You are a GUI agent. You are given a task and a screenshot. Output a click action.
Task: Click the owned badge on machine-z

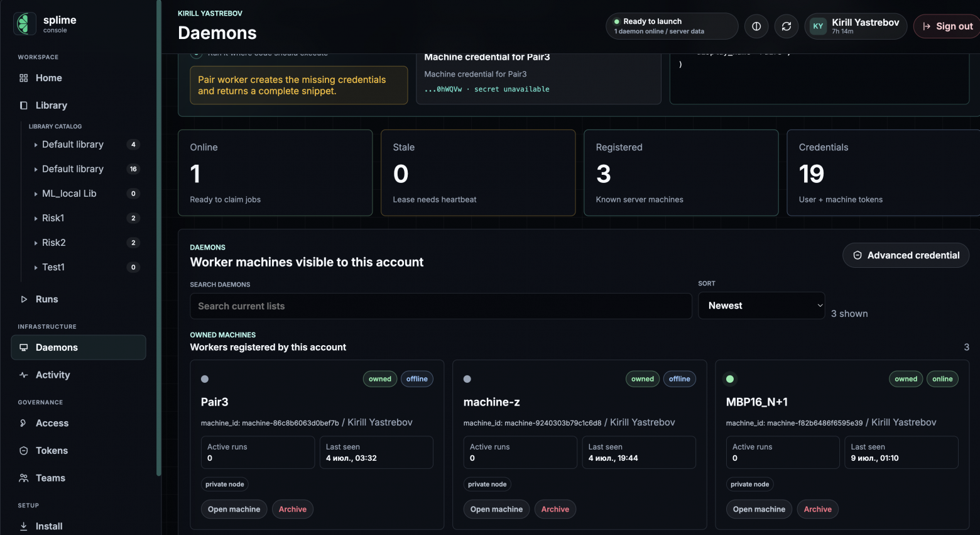click(x=643, y=379)
